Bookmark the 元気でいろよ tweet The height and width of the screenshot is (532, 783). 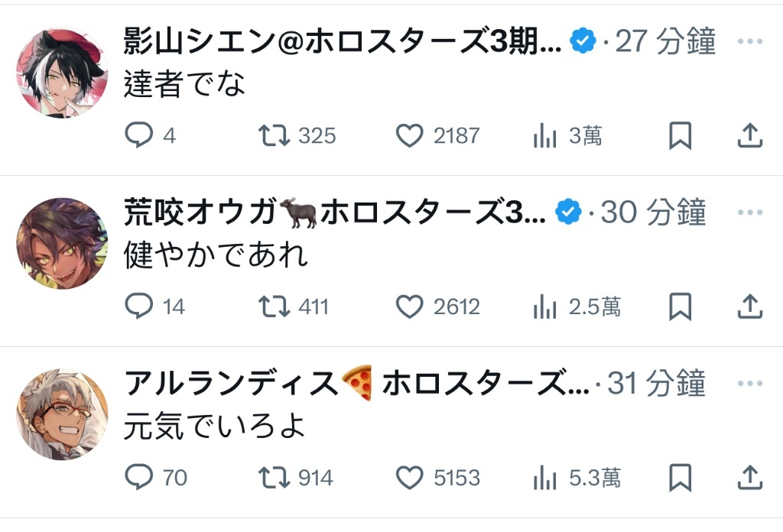680,478
